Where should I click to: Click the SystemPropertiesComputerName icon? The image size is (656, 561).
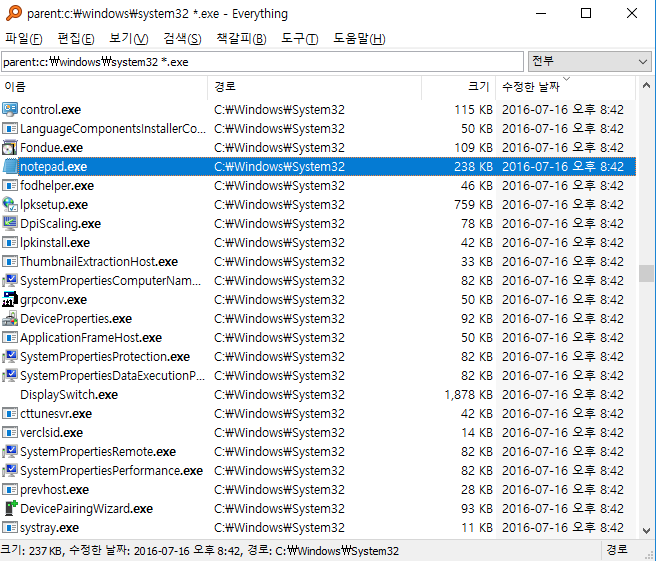pos(10,280)
